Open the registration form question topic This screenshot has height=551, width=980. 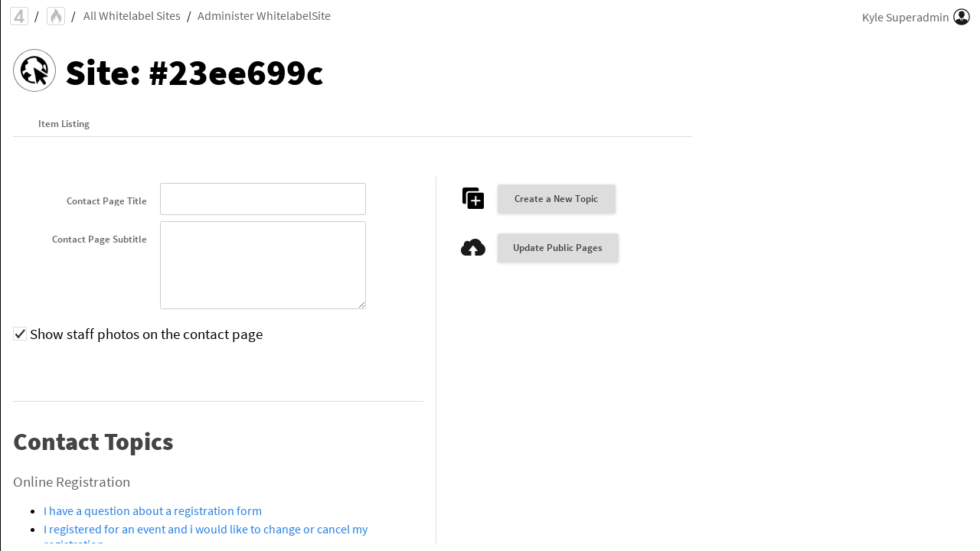tap(152, 510)
